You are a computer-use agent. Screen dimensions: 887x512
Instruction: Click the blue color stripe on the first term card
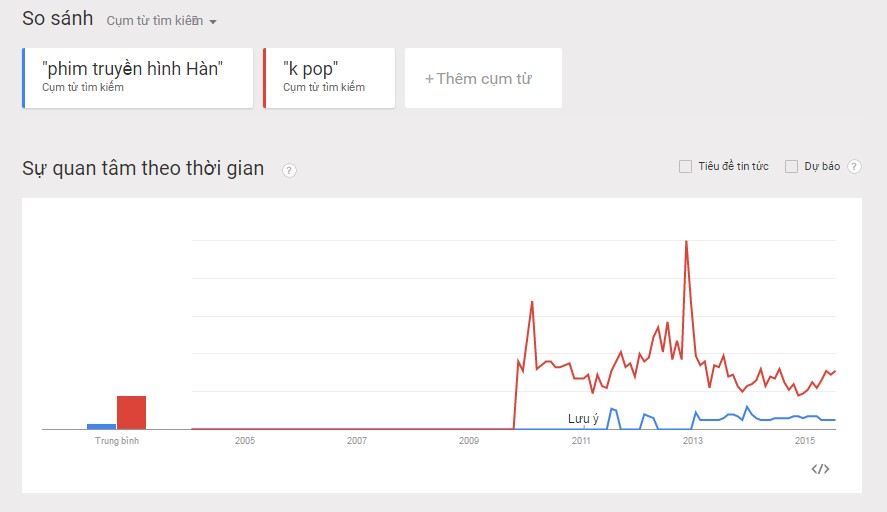24,77
